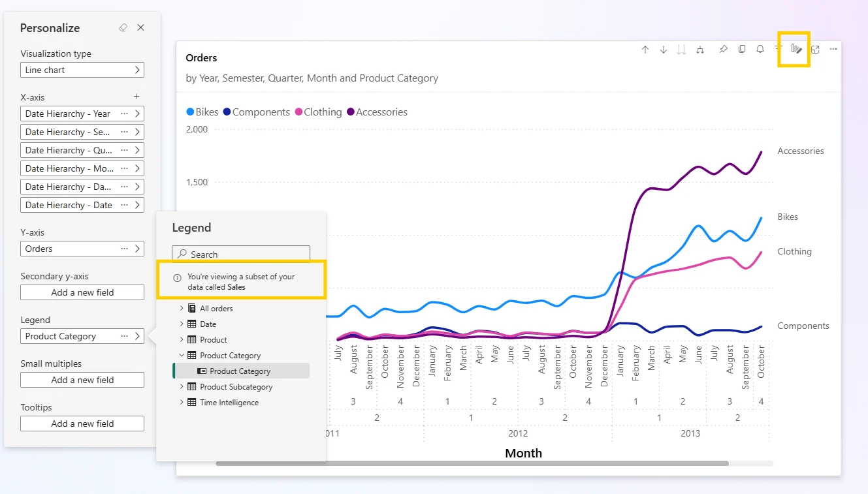Screen dimensions: 868x494
Task: Add a new field to Secondary y-axis
Action: 82,292
